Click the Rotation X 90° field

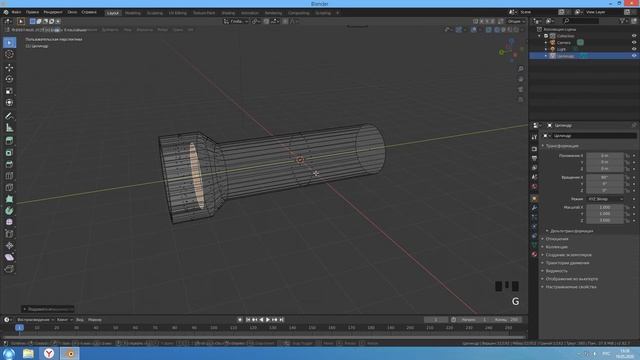coord(605,178)
